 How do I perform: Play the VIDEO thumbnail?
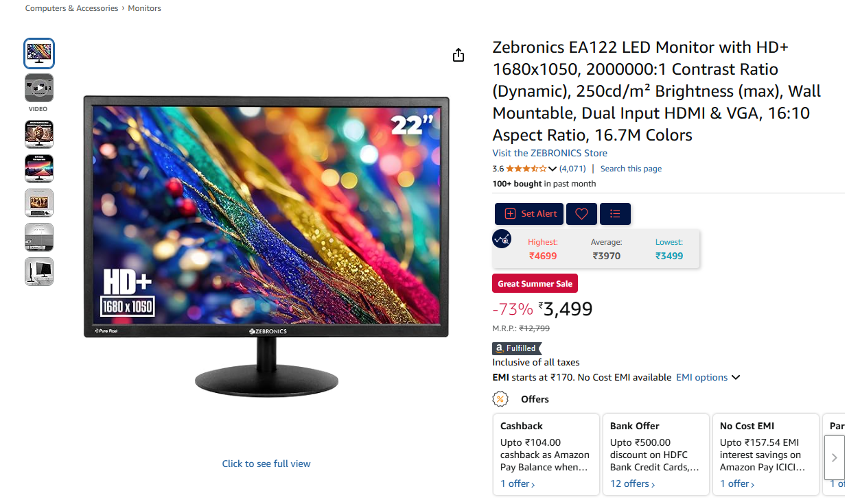point(39,88)
